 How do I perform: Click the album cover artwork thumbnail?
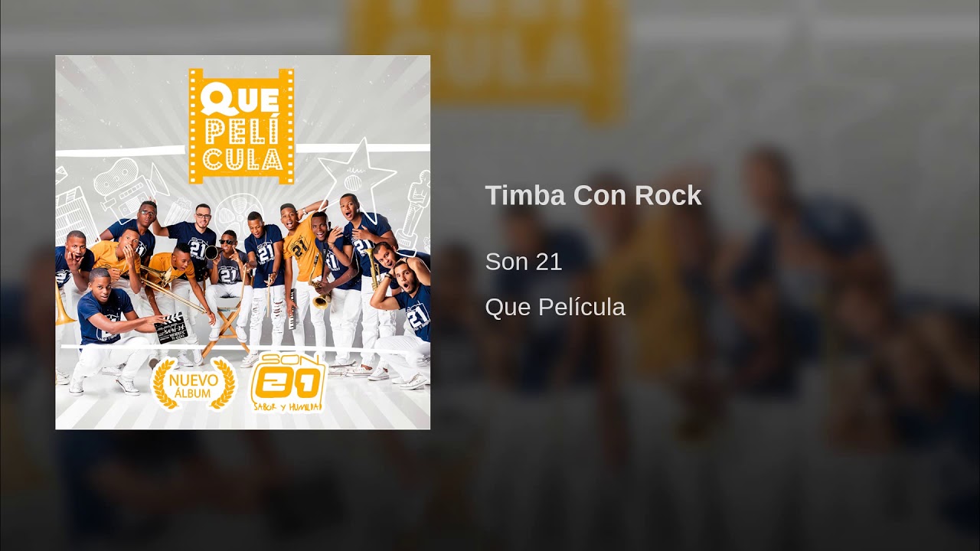point(243,243)
